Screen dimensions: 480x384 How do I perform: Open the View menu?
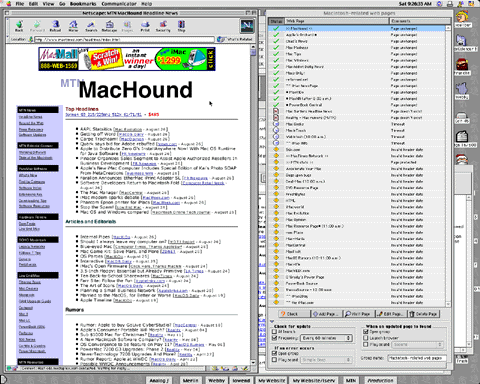[x=48, y=4]
